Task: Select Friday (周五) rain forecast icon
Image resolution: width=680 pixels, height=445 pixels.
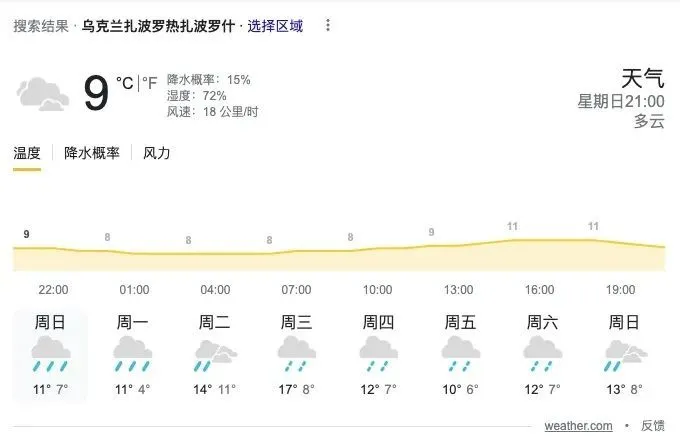Action: [x=459, y=354]
